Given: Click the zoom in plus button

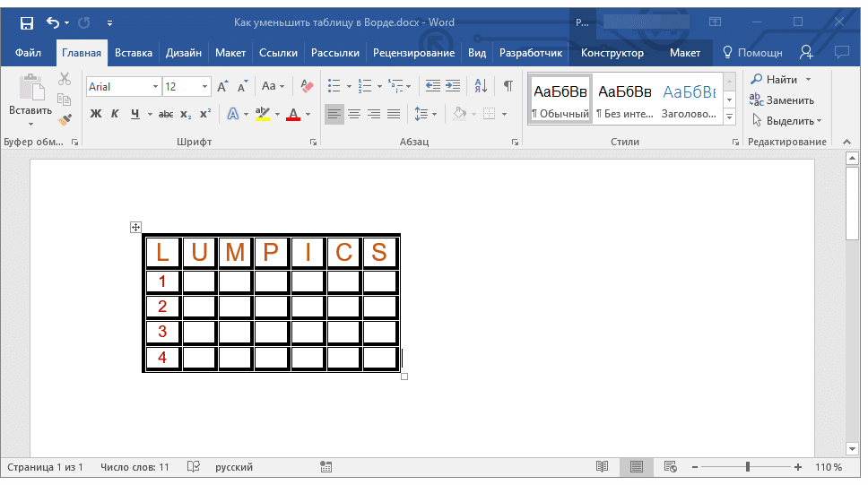Looking at the screenshot, I should (798, 467).
